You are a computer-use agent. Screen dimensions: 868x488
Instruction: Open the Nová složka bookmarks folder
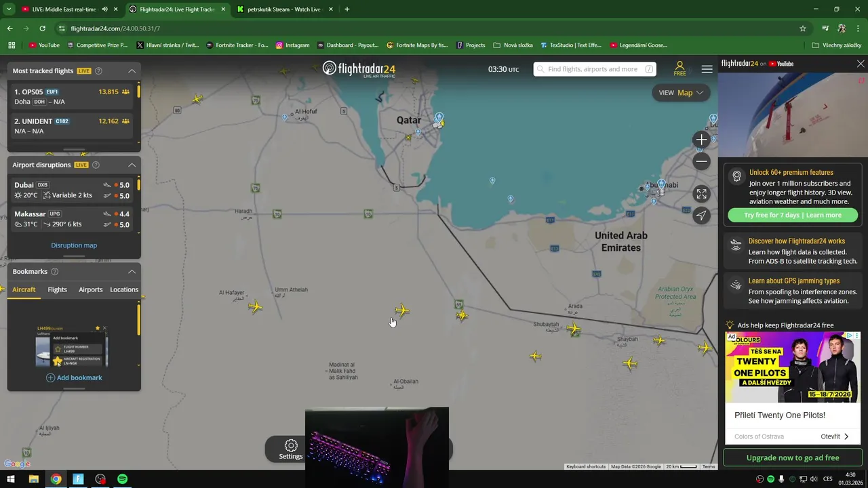(x=513, y=45)
